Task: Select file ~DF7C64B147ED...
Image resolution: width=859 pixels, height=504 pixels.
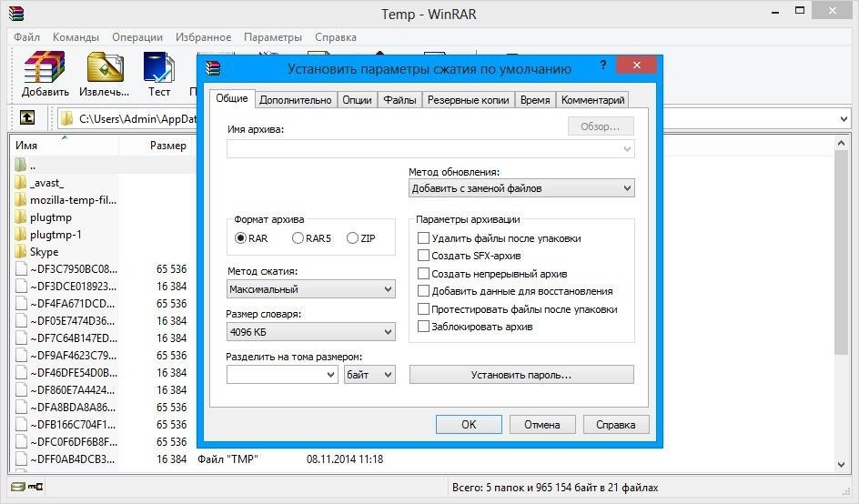Action: tap(66, 338)
